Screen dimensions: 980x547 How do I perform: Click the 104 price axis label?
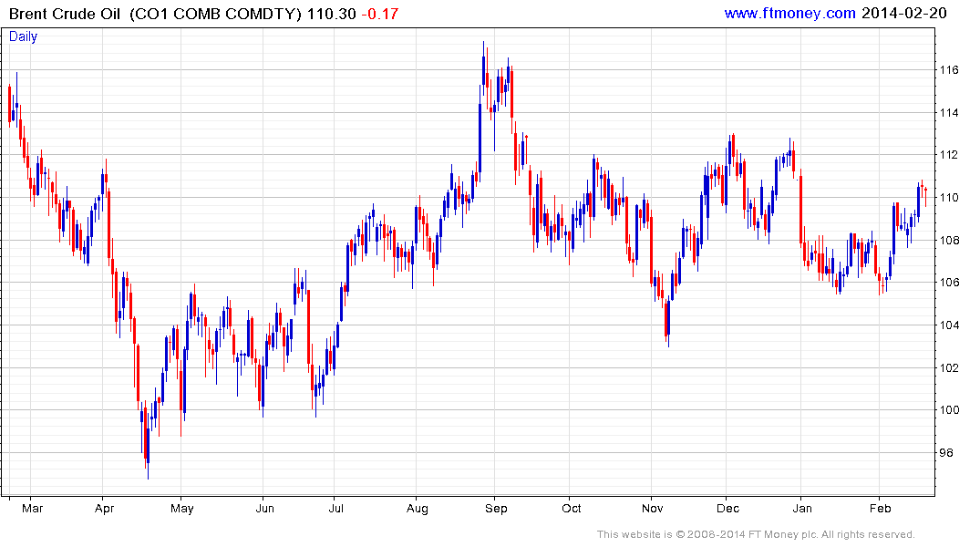click(x=949, y=325)
